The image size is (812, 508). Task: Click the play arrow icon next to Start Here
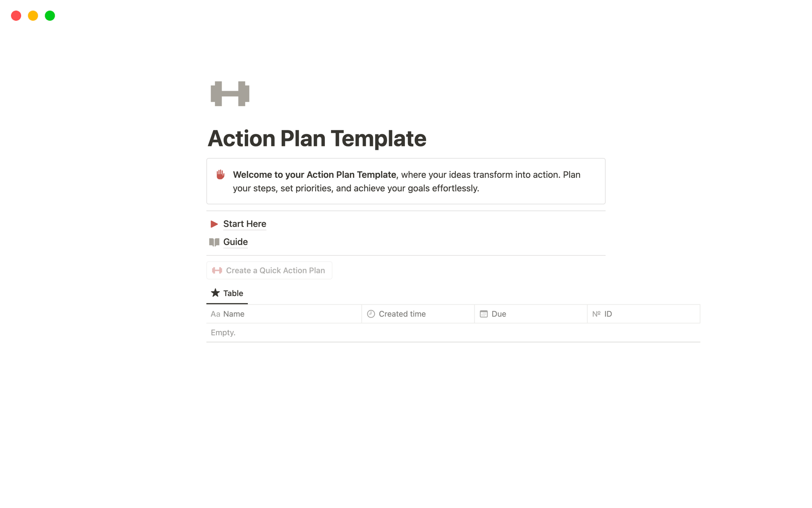pyautogui.click(x=214, y=224)
